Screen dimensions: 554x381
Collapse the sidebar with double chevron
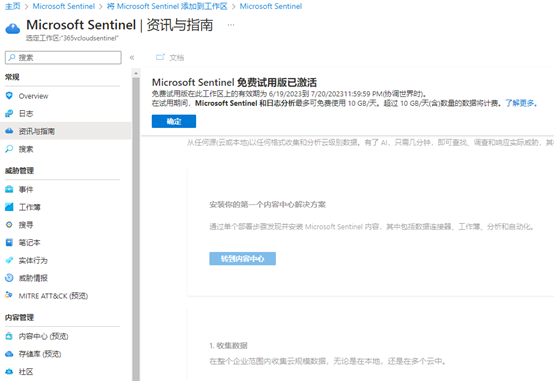[x=132, y=58]
